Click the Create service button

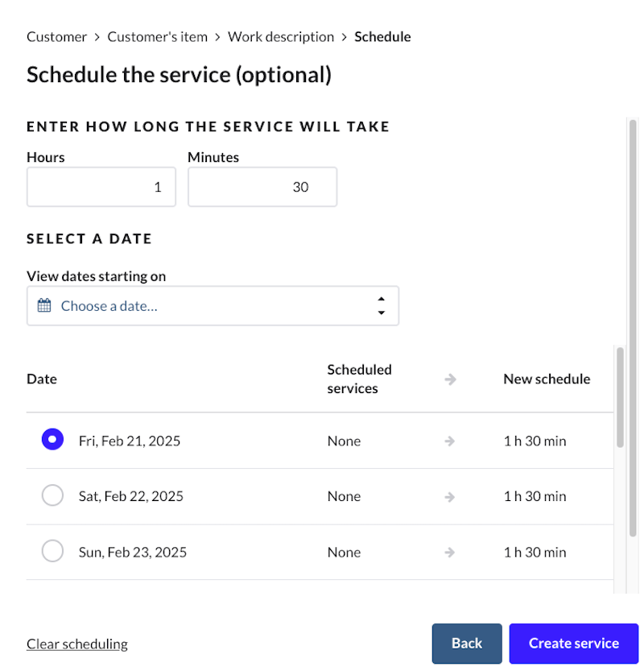[x=573, y=643]
